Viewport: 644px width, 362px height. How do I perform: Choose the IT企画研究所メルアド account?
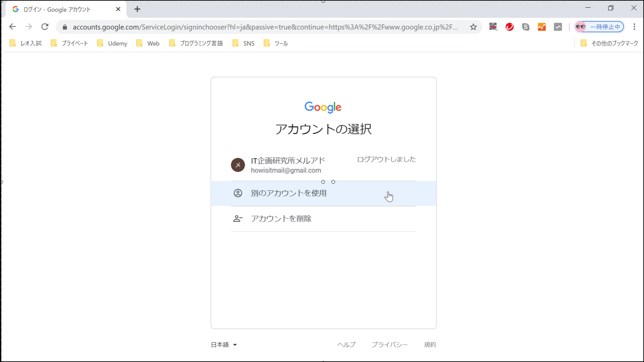[x=323, y=165]
